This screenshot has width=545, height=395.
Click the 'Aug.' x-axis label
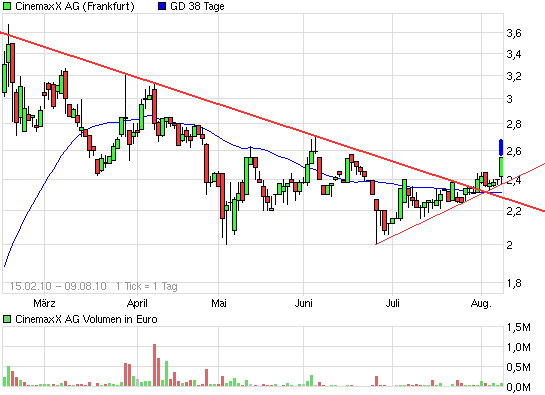[481, 303]
